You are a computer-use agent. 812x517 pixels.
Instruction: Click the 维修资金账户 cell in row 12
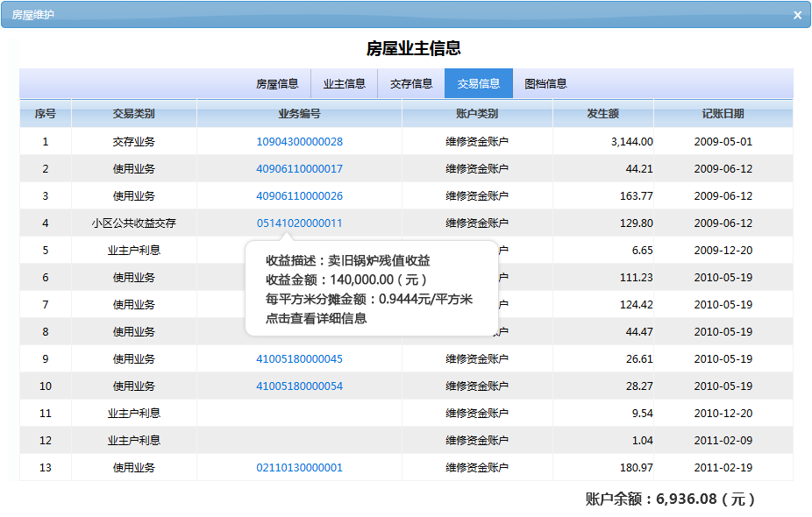coord(477,441)
